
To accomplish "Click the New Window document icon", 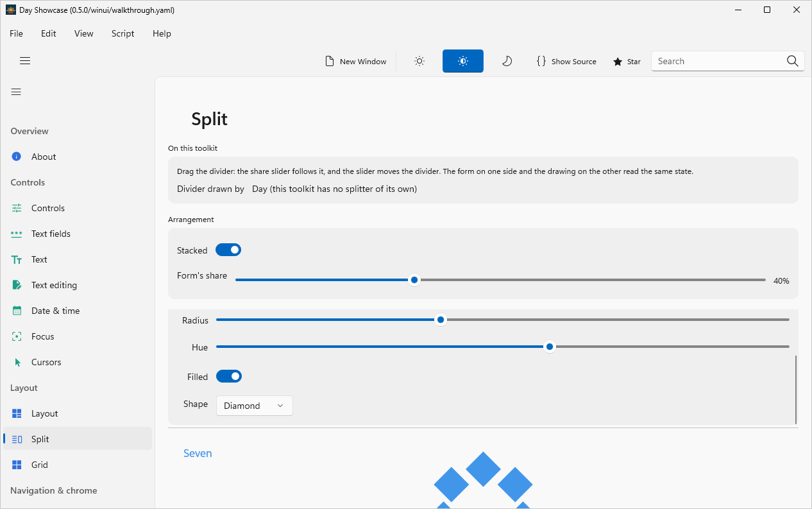I will pyautogui.click(x=330, y=62).
